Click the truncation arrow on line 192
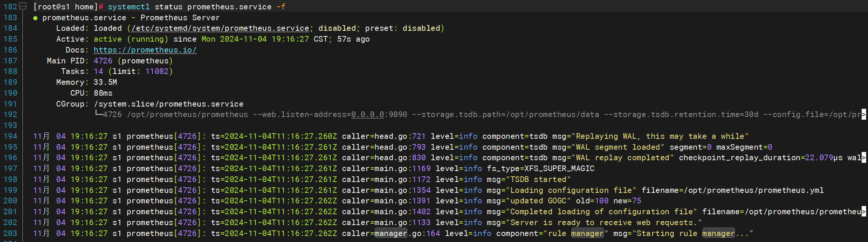 (x=864, y=114)
